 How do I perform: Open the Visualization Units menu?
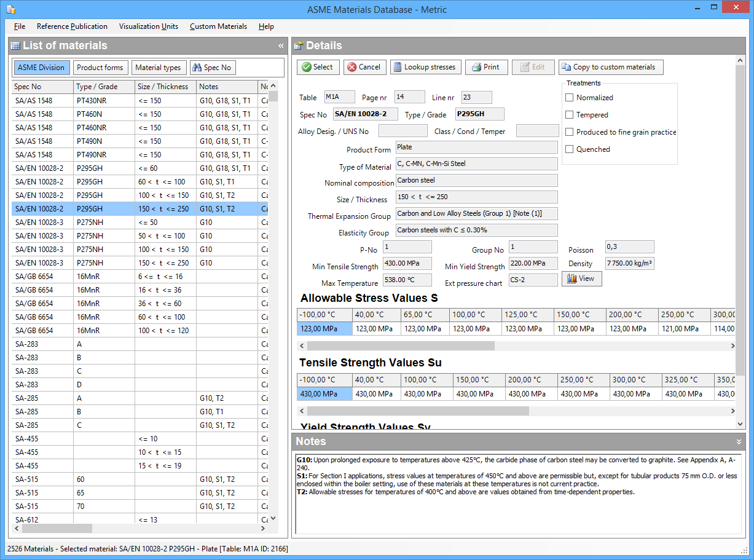point(149,26)
